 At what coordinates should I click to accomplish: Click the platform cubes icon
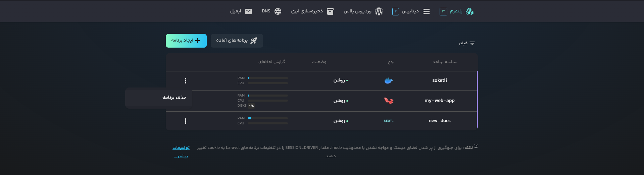pyautogui.click(x=469, y=11)
